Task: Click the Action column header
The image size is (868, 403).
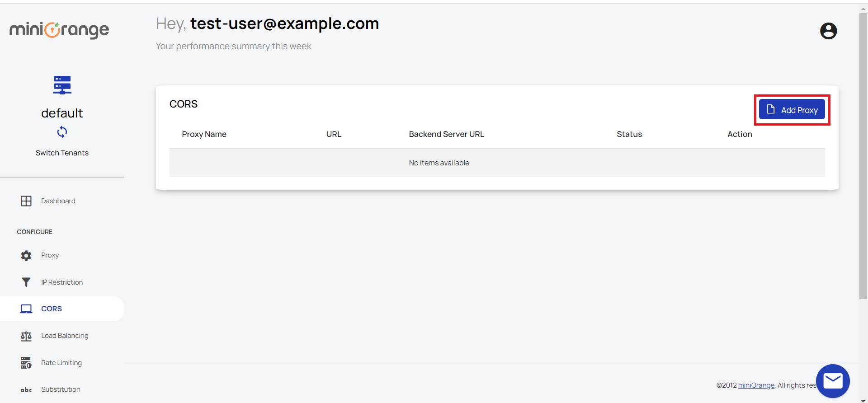Action: [740, 134]
